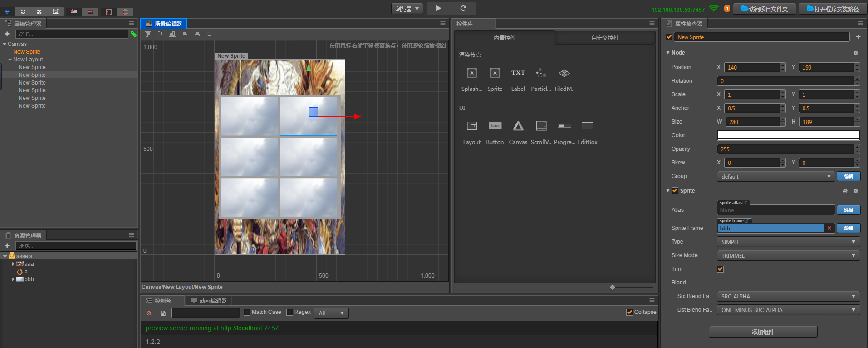
Task: Collapse the Canvas node in hierarchy
Action: [5, 44]
